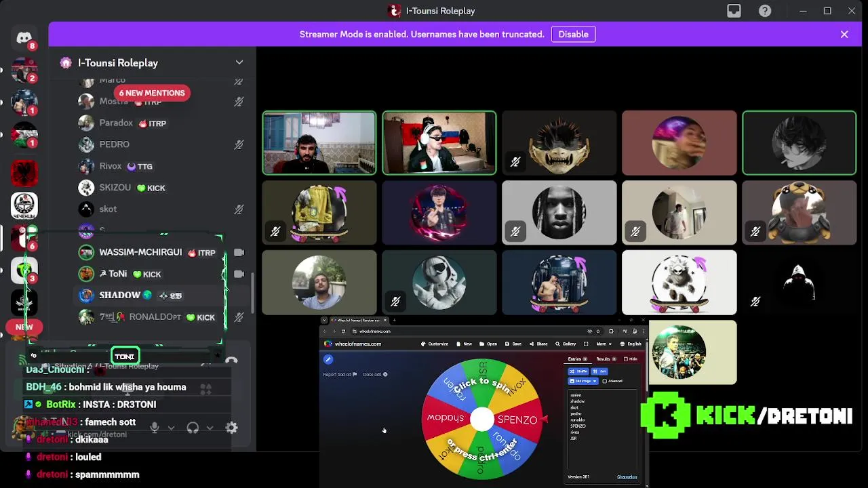Open Gallery in Wheel of Names toolbar
The image size is (868, 488).
pyautogui.click(x=566, y=344)
